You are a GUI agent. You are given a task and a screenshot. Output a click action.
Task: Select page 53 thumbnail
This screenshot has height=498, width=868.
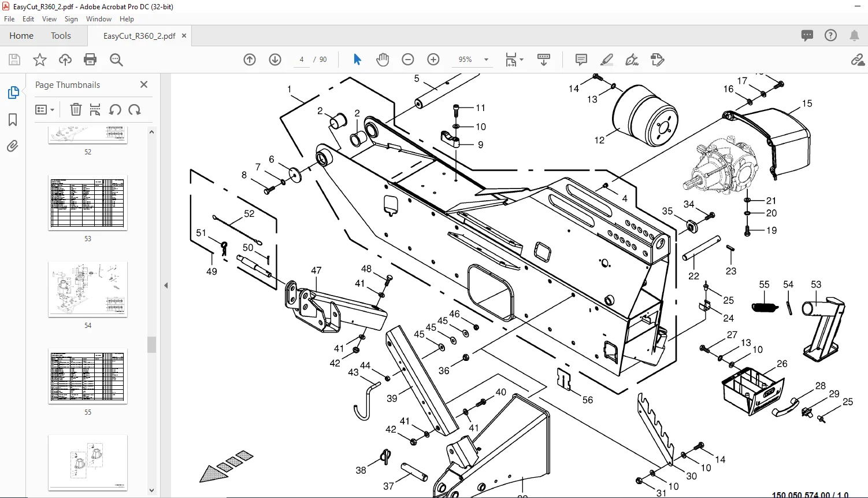point(88,202)
